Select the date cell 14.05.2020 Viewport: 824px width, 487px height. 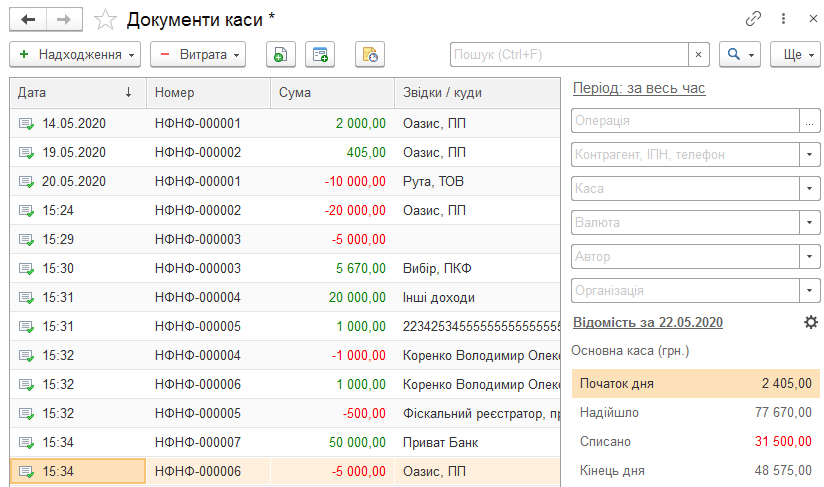tap(78, 123)
